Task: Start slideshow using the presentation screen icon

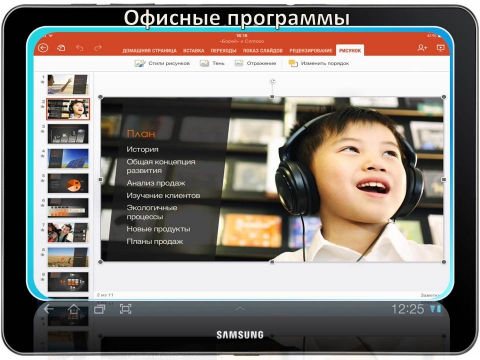Action: click(x=441, y=48)
